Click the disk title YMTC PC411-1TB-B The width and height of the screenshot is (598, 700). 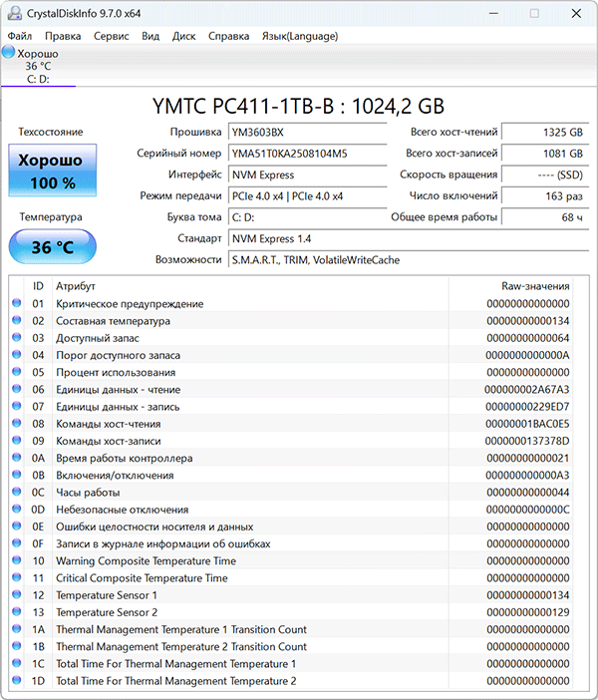299,107
